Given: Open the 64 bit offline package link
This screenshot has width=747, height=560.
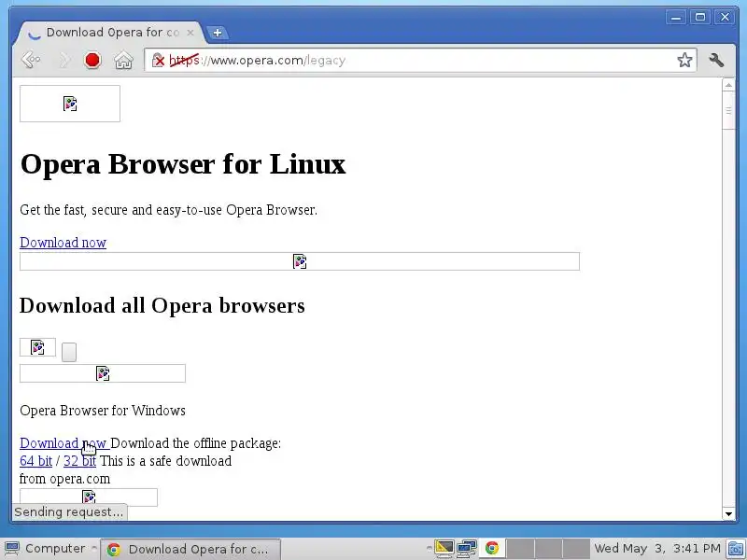Looking at the screenshot, I should [x=35, y=461].
